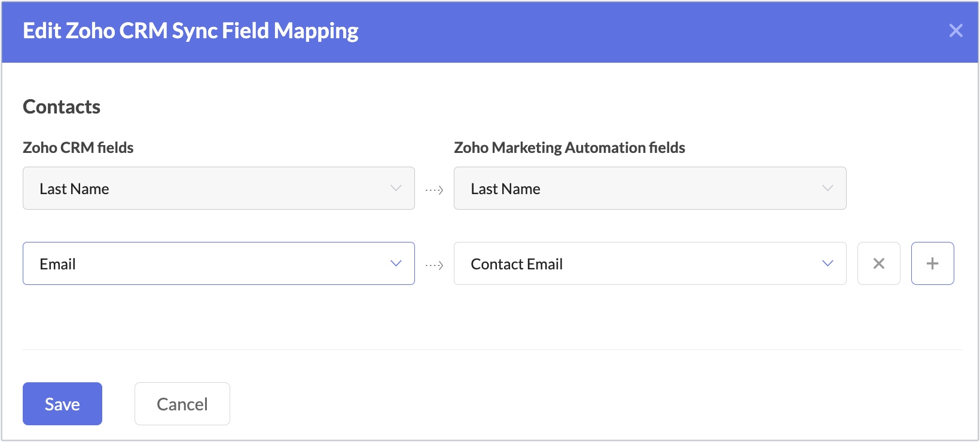This screenshot has height=442, width=980.
Task: Open the Contact Email field dropdown
Action: (x=650, y=263)
